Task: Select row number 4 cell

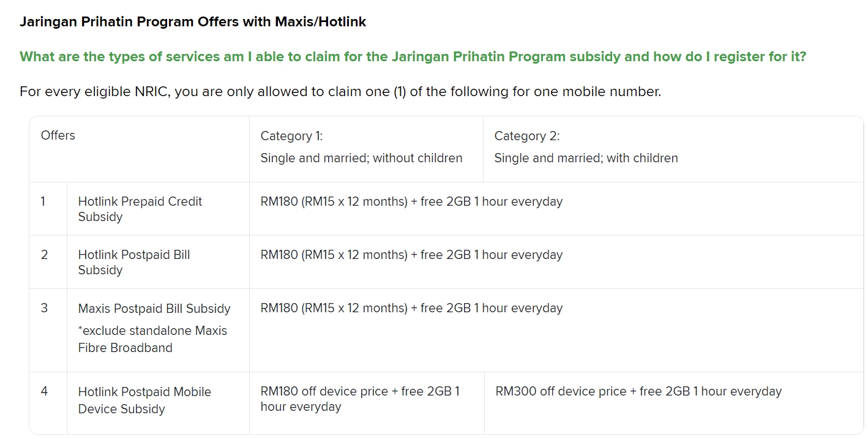Action: [x=48, y=403]
